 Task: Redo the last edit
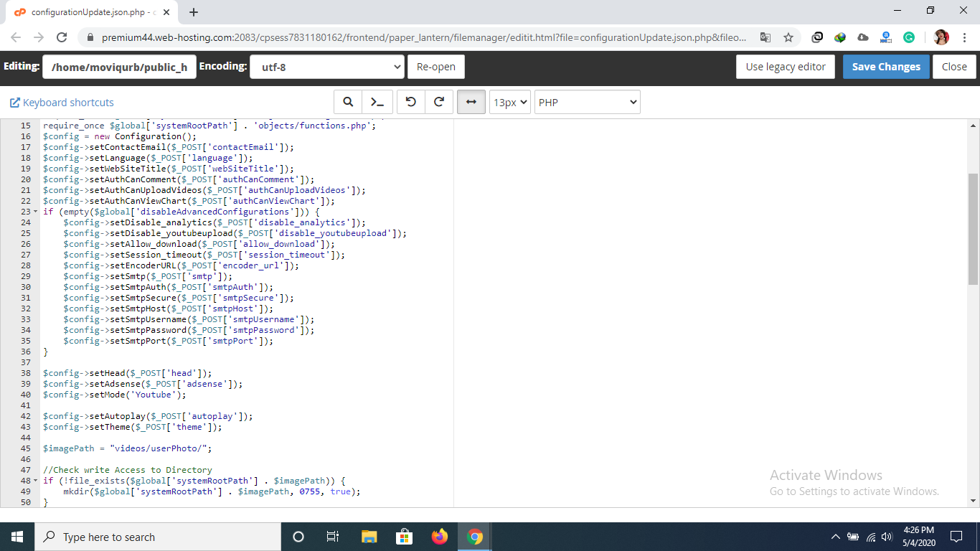[438, 103]
